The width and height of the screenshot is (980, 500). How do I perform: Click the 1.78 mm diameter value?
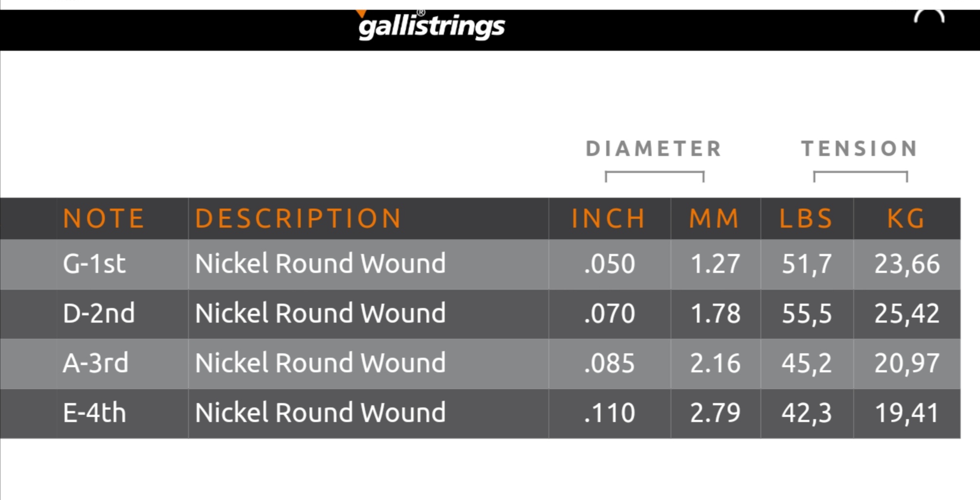pos(715,313)
